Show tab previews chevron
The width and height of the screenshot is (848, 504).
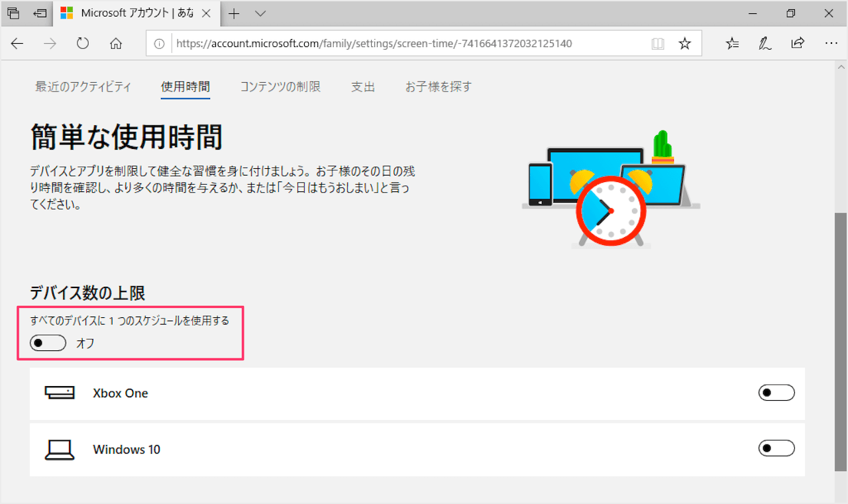pyautogui.click(x=260, y=13)
